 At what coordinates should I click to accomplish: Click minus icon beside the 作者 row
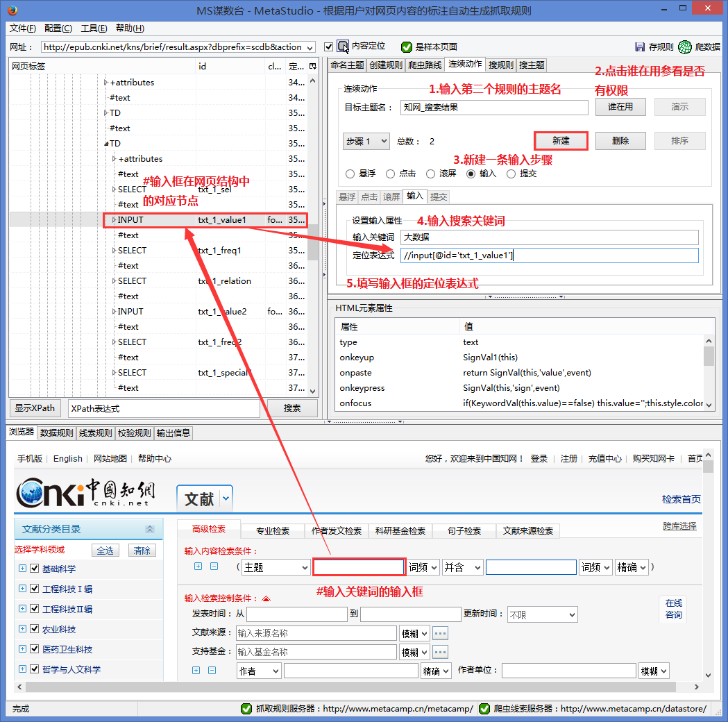[212, 670]
